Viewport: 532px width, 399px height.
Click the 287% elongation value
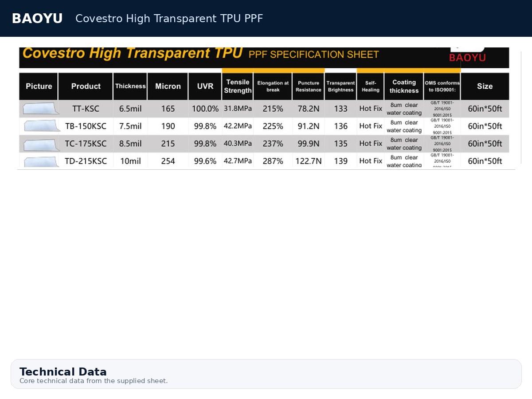pos(273,161)
